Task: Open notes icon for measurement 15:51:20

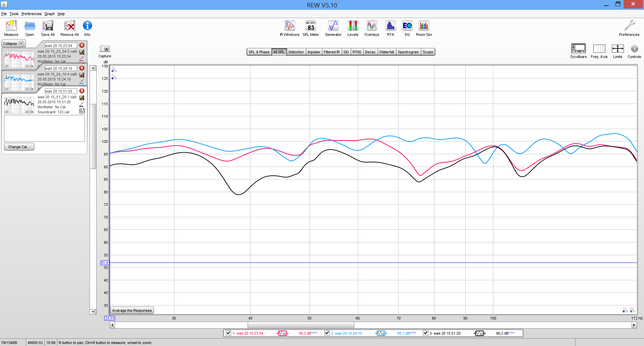Action: pyautogui.click(x=82, y=111)
